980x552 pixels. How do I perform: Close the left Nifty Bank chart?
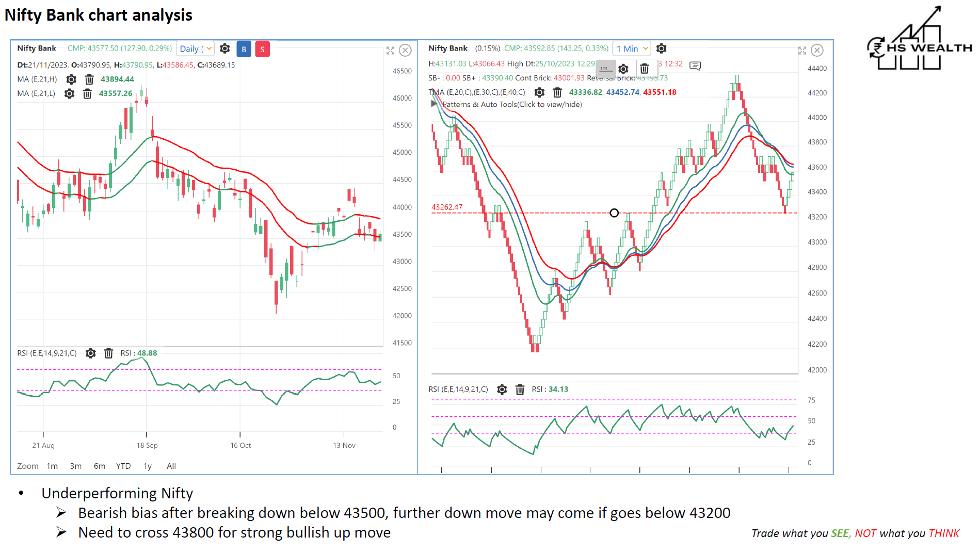coord(406,51)
